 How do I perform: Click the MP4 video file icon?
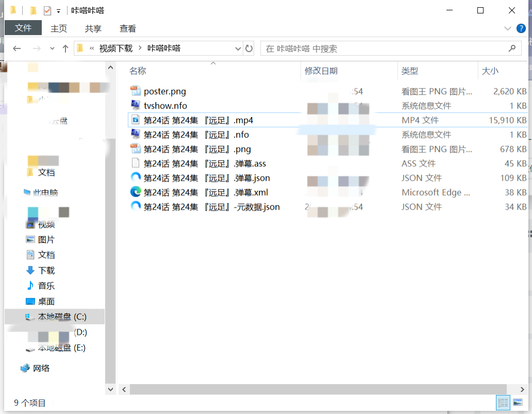136,120
